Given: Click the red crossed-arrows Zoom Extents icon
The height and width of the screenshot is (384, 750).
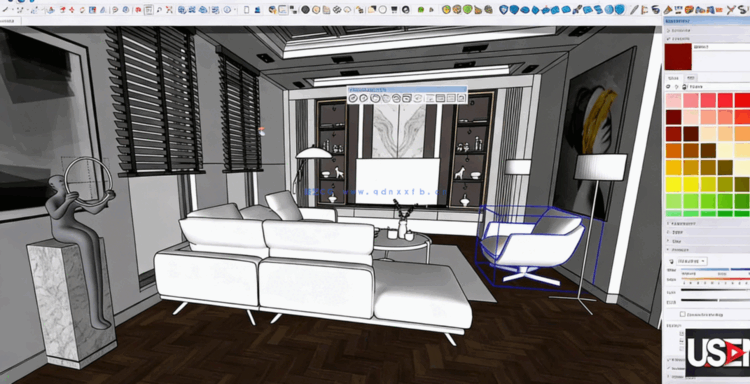Looking at the screenshot, I should pos(169,10).
